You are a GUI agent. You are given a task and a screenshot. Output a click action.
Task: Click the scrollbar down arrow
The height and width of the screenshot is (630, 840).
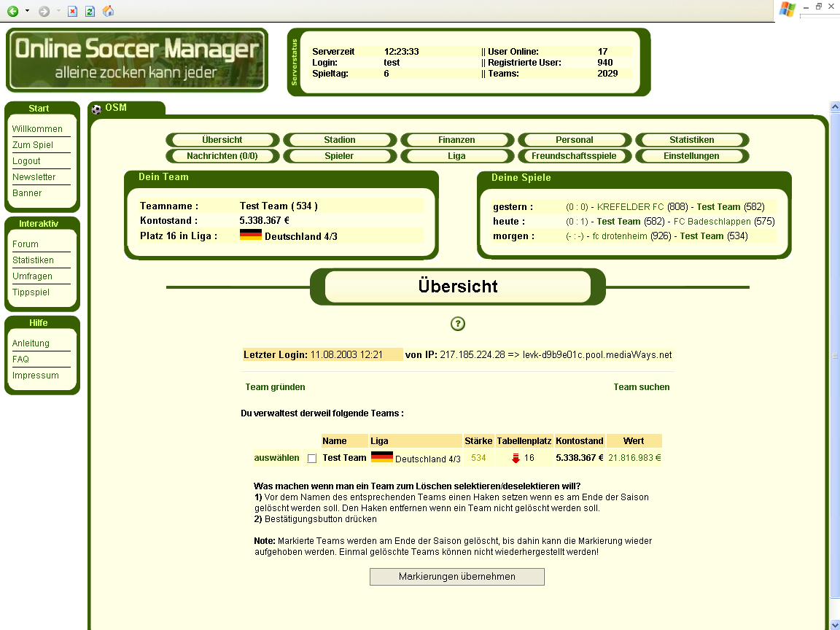[x=835, y=625]
